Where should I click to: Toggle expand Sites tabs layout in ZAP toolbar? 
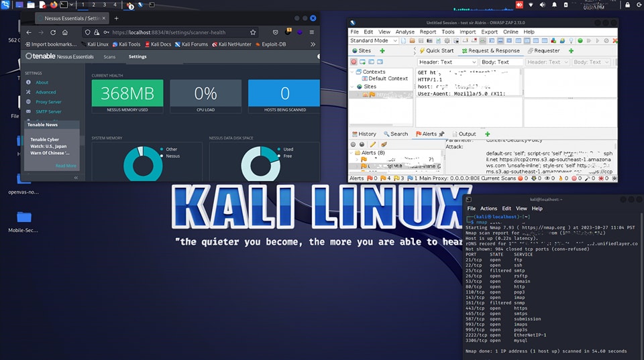point(491,41)
